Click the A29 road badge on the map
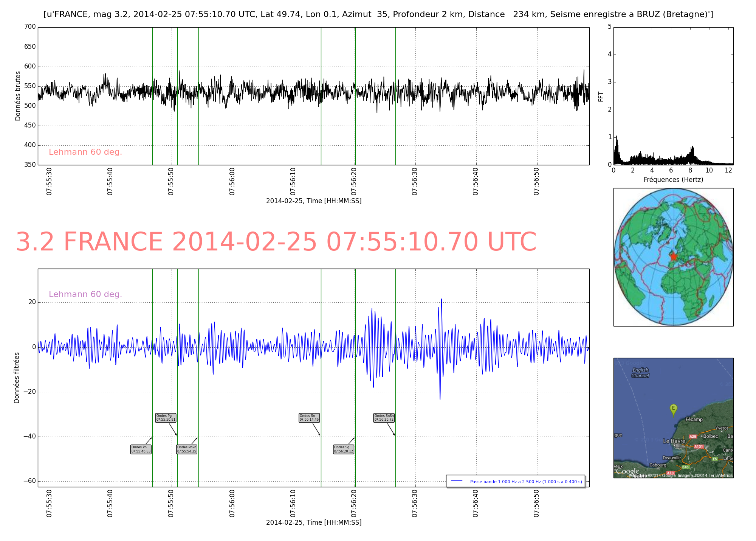Image resolution: width=756 pixels, height=541 pixels. pyautogui.click(x=692, y=437)
